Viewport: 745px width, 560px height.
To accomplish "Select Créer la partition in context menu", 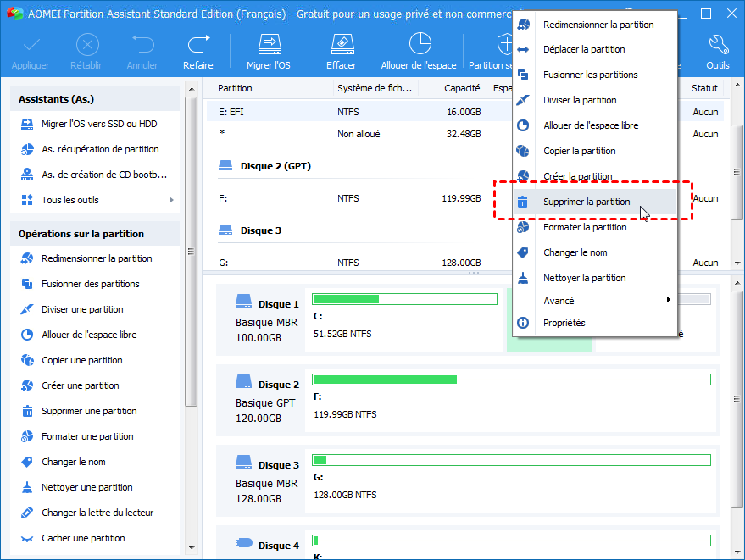I will [595, 176].
